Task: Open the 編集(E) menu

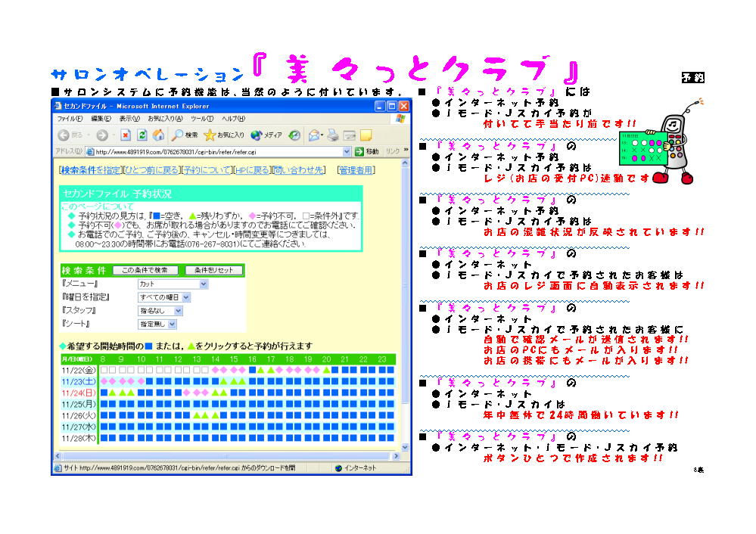Action: point(101,119)
